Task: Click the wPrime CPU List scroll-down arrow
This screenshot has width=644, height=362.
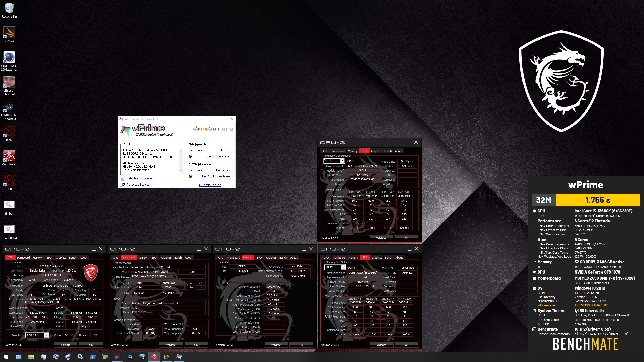Action: tap(181, 171)
